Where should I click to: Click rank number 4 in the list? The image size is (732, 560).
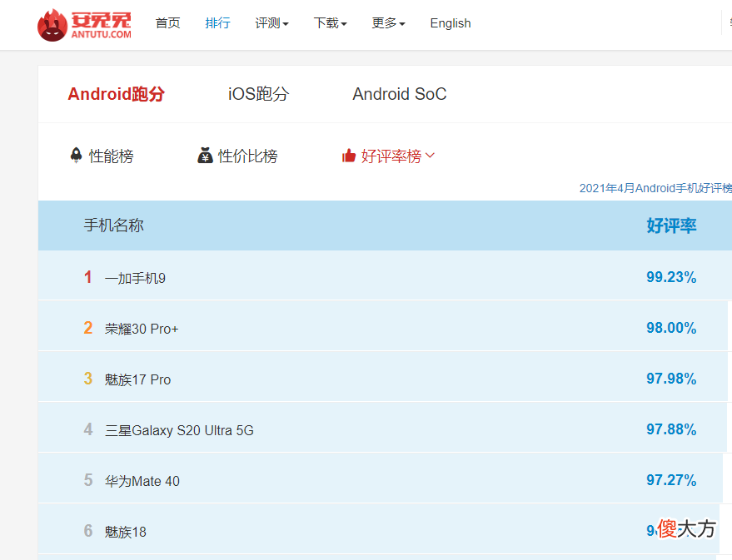tap(87, 429)
